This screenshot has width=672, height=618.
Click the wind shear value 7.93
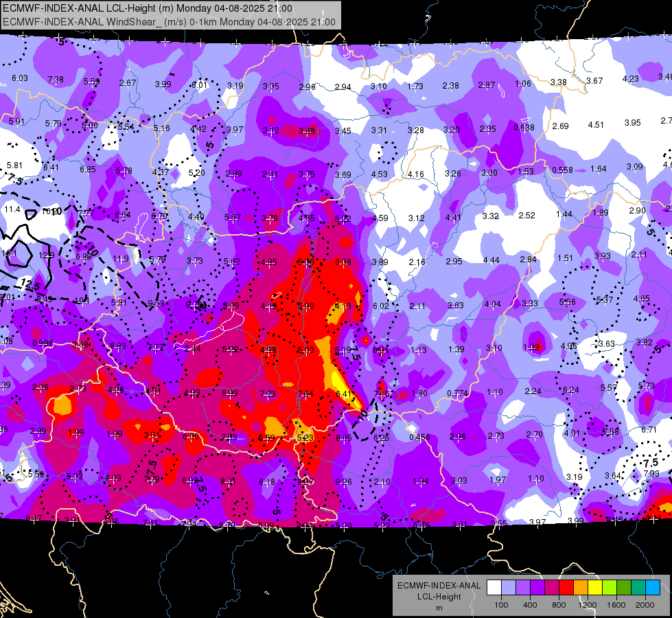pos(651,474)
